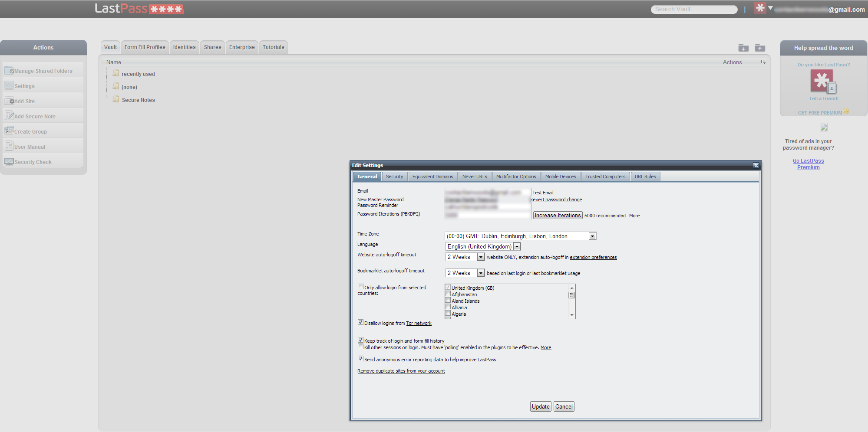Click in the Search Vault field

click(x=694, y=9)
